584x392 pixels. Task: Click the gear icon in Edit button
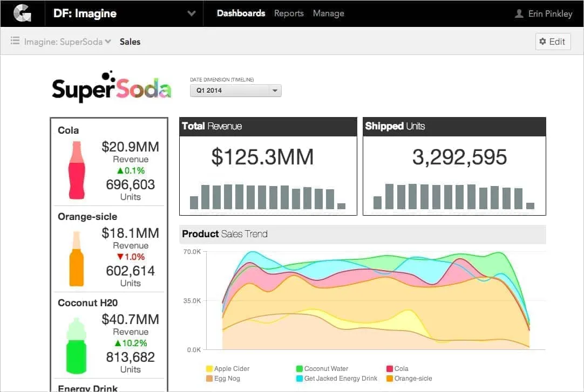pyautogui.click(x=542, y=42)
